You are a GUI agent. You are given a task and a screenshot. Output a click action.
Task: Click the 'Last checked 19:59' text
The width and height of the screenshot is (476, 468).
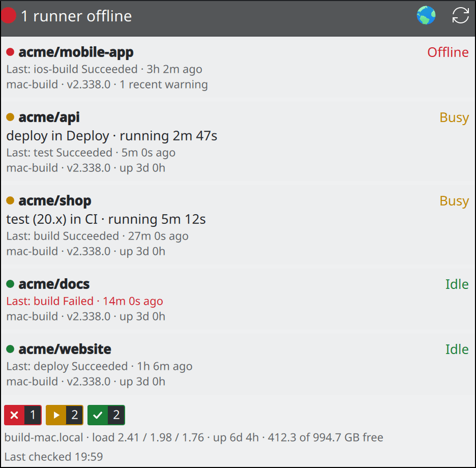(53, 457)
